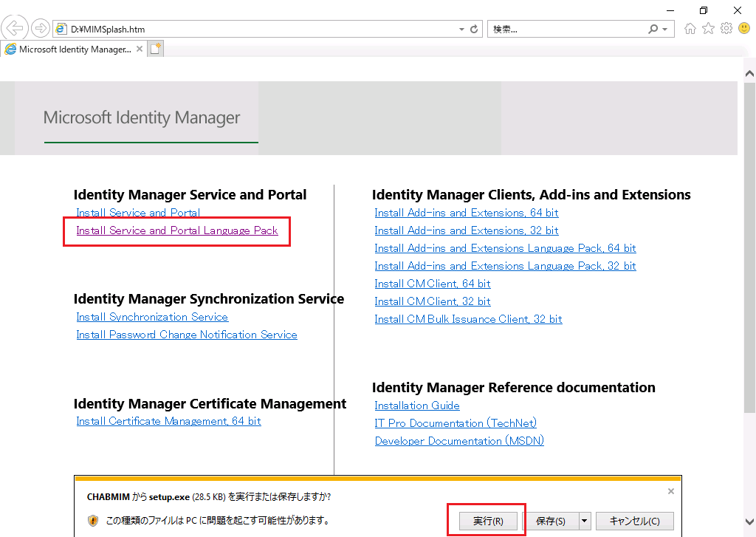Minimize the browser window
The width and height of the screenshot is (756, 537).
point(670,10)
